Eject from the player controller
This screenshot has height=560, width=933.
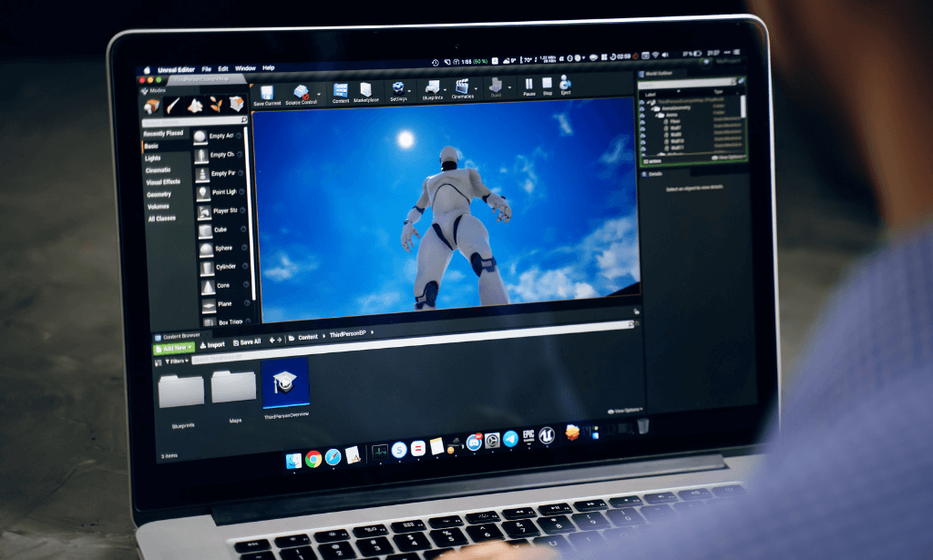click(565, 83)
